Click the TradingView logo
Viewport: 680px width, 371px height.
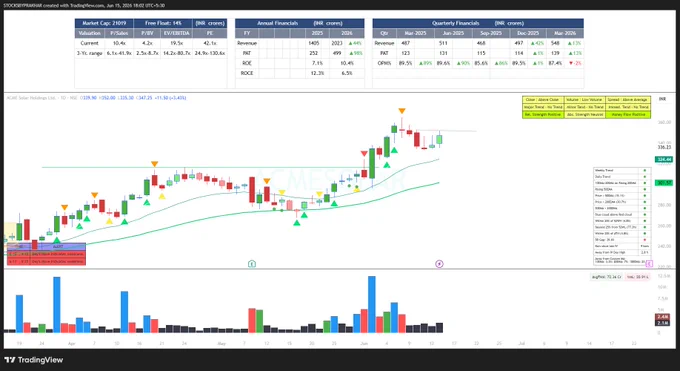tap(34, 360)
